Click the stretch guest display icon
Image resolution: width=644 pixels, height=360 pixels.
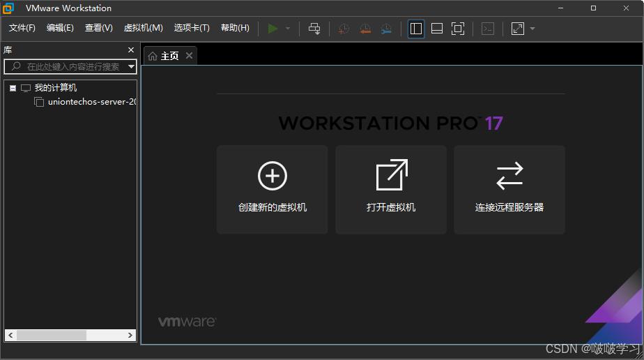tap(517, 29)
